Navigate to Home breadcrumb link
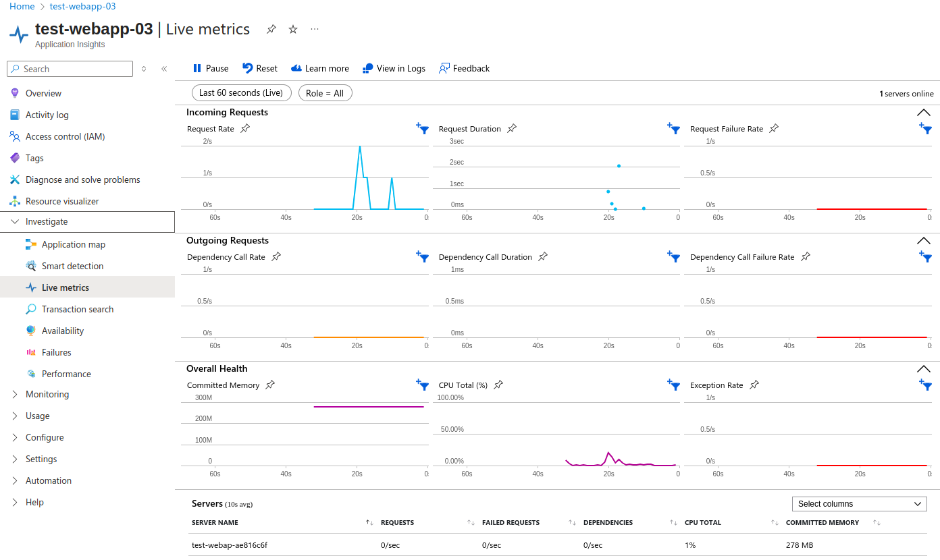 pos(22,6)
